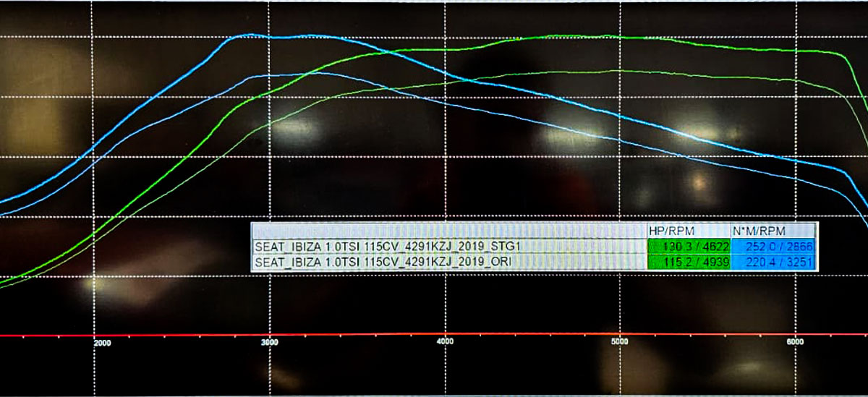Click the red baseline at the chart bottom
The height and width of the screenshot is (397, 868).
tap(434, 335)
